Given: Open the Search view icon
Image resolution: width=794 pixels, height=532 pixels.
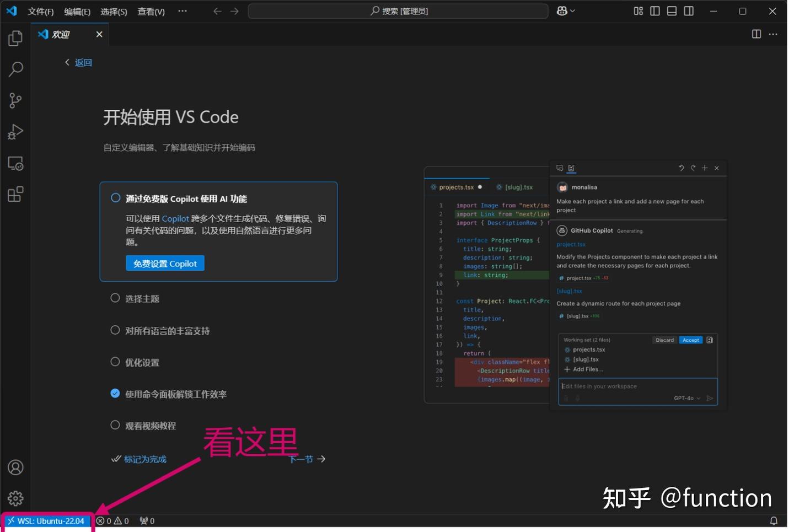Looking at the screenshot, I should pyautogui.click(x=15, y=69).
